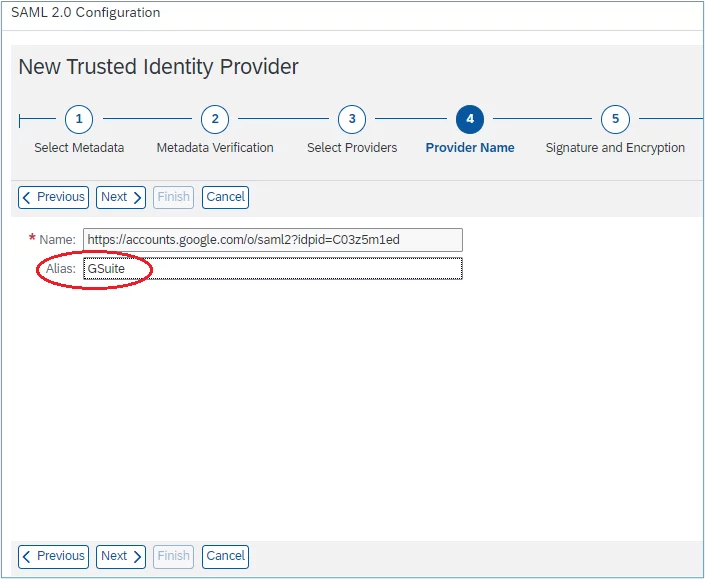Click the Name: field label

57,240
